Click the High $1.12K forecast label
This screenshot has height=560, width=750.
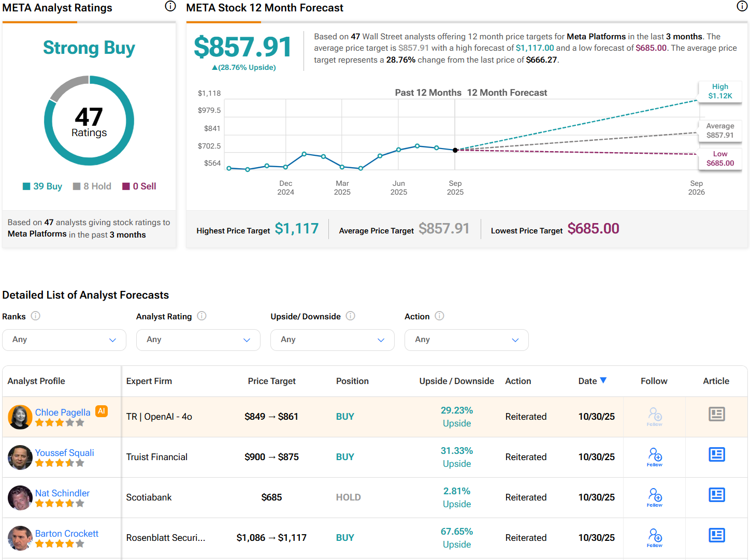click(x=720, y=92)
